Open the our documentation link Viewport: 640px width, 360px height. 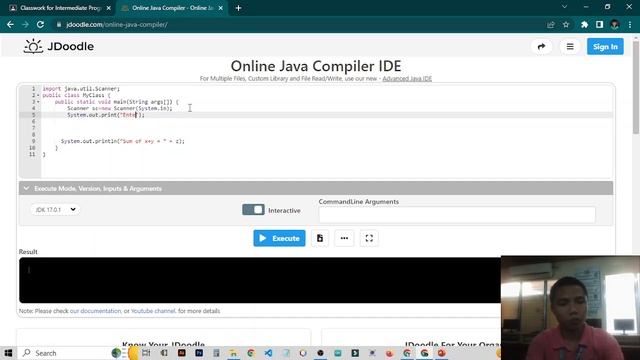click(x=96, y=311)
